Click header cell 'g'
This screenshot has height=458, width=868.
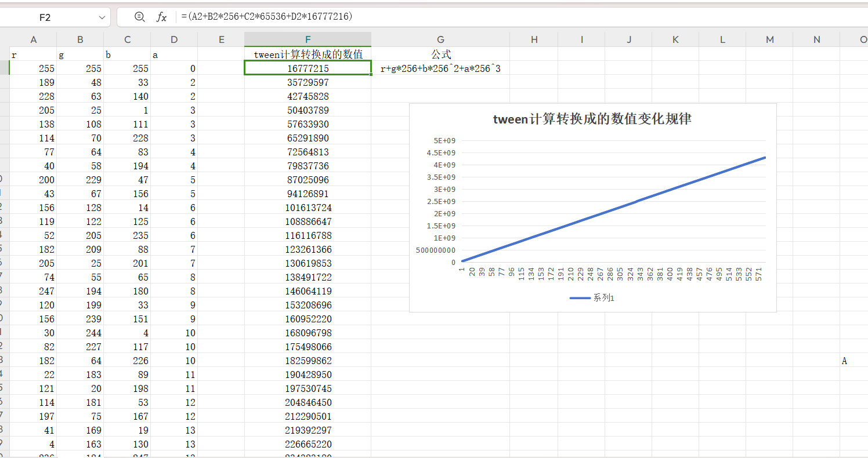pos(80,54)
